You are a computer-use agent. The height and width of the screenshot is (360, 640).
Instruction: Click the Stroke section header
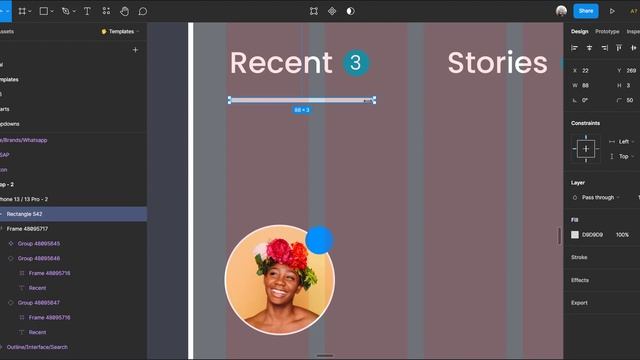pyautogui.click(x=579, y=257)
